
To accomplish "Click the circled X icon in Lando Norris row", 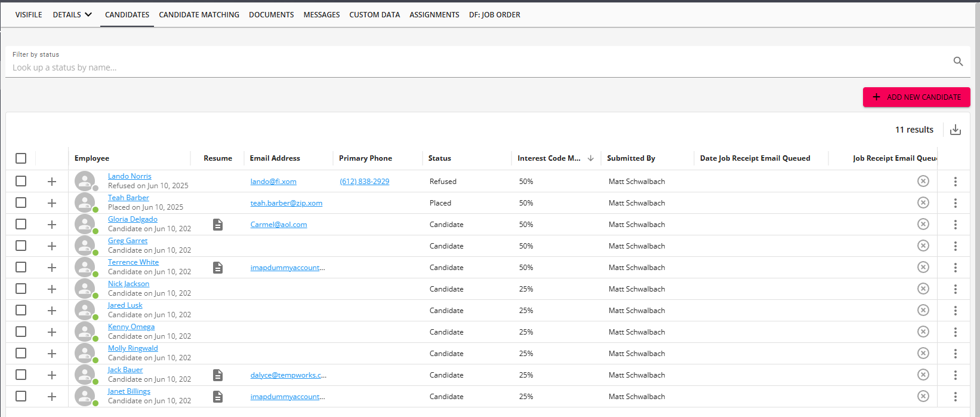I will click(x=923, y=181).
